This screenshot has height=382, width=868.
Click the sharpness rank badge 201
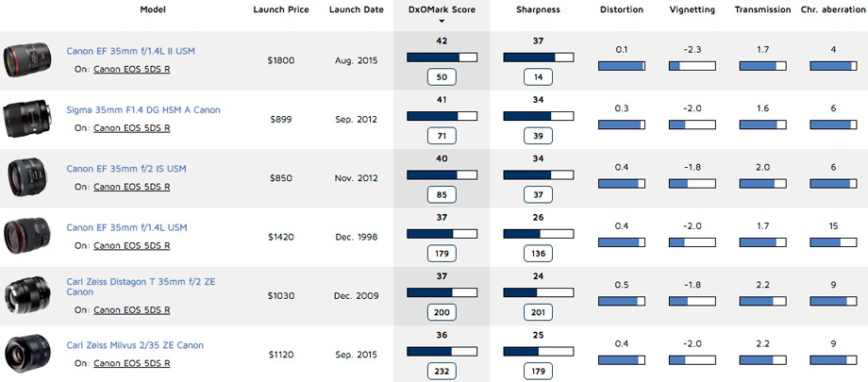[x=538, y=311]
